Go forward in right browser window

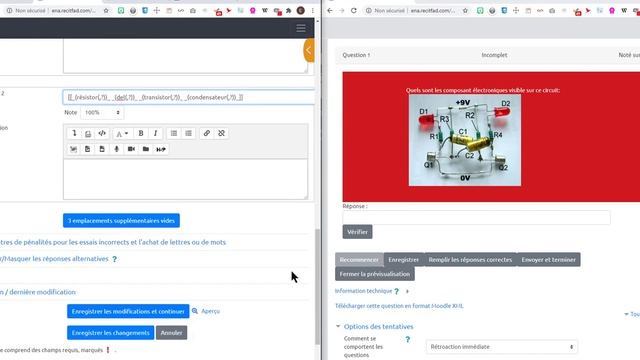coord(342,11)
